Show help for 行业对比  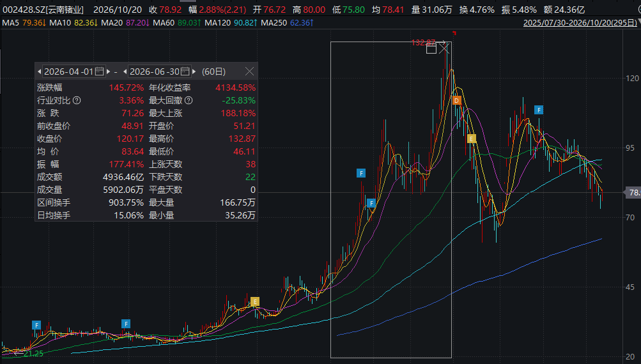[77, 100]
